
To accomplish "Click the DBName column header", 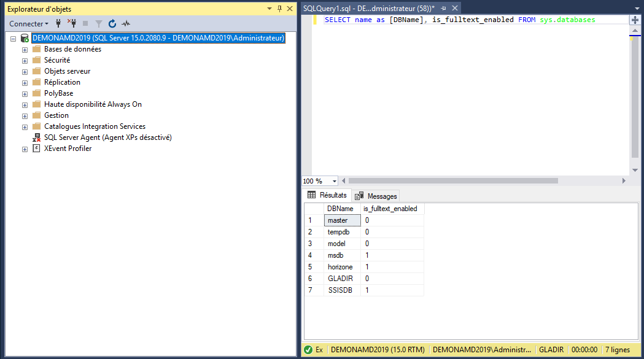I will pos(340,209).
